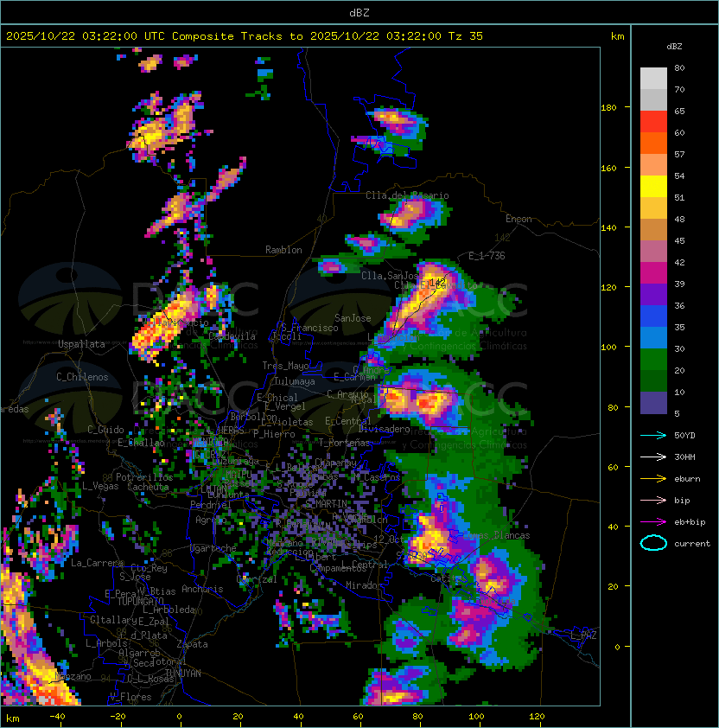
Task: Select the orange 57-60 dBZ legend swatch
Action: click(x=653, y=143)
